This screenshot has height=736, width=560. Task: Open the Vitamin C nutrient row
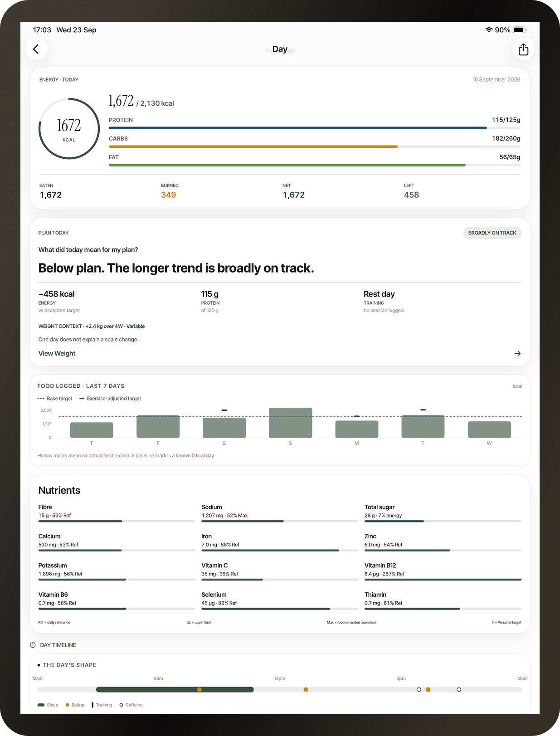(x=280, y=571)
